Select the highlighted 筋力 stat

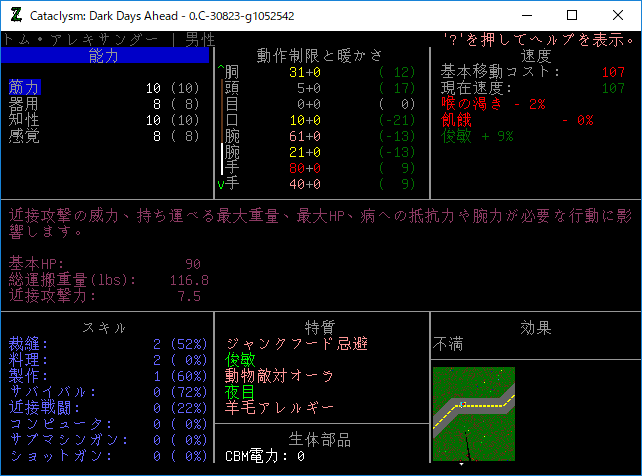26,88
